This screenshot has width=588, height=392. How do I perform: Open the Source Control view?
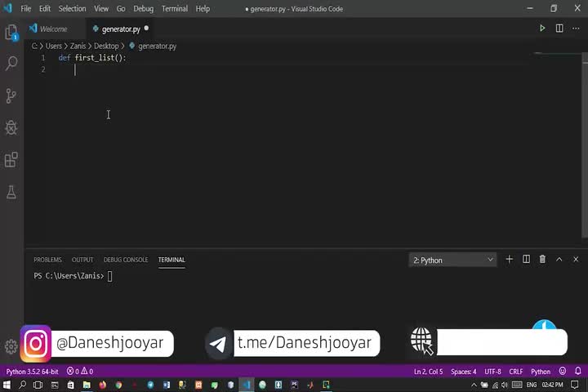point(11,96)
